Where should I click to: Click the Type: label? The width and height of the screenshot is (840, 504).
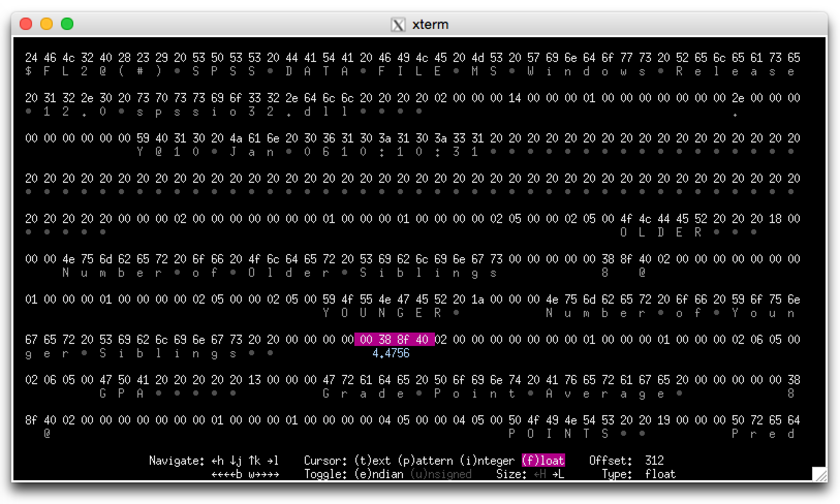617,474
